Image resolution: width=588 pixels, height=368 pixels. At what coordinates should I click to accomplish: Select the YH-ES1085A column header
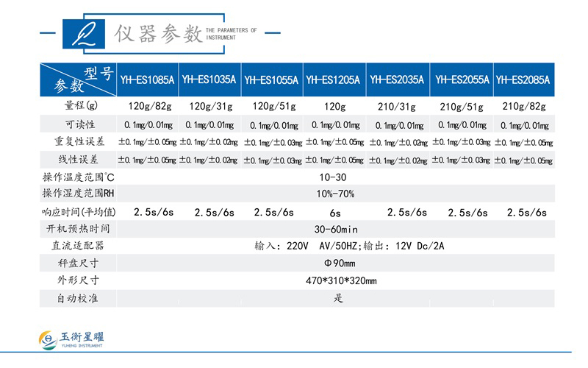point(148,79)
